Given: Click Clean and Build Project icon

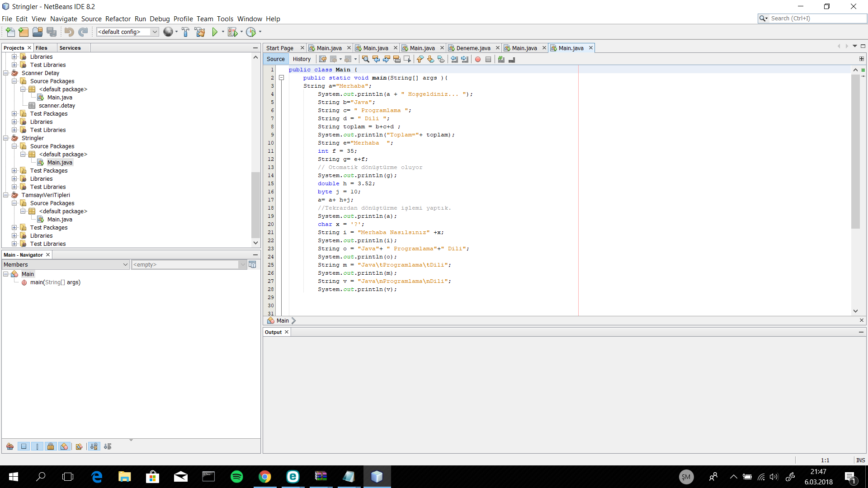Looking at the screenshot, I should tap(199, 32).
